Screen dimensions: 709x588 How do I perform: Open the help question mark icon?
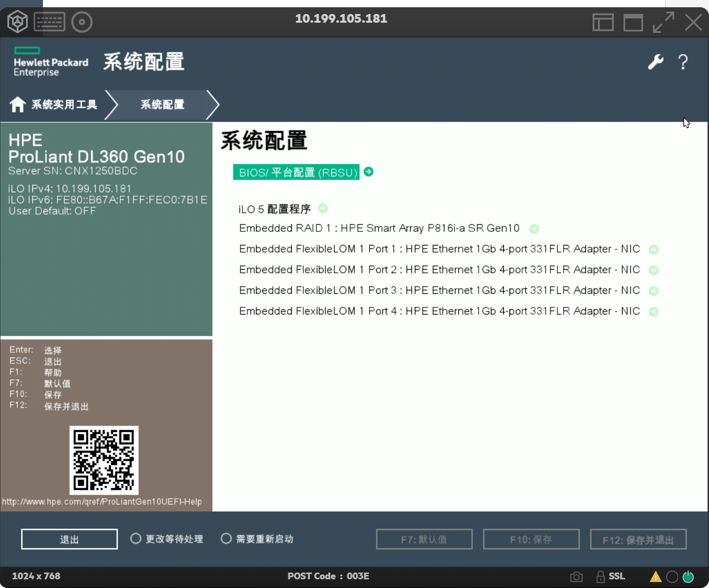pos(682,62)
